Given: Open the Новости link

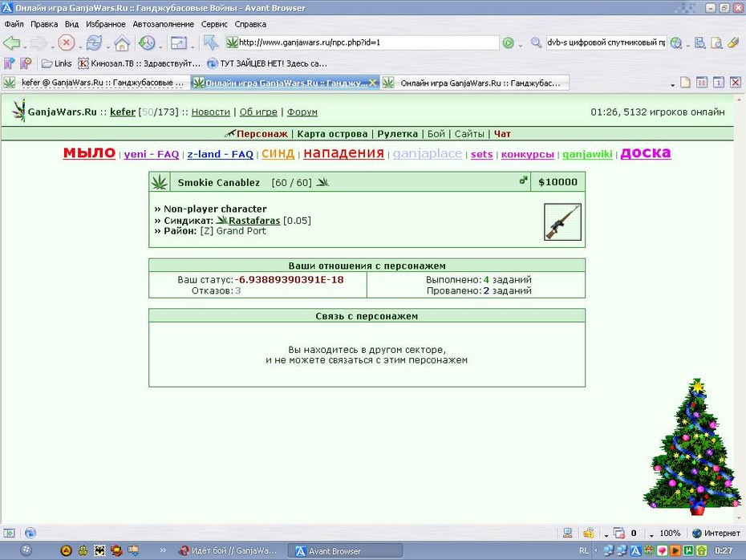Looking at the screenshot, I should pos(210,112).
